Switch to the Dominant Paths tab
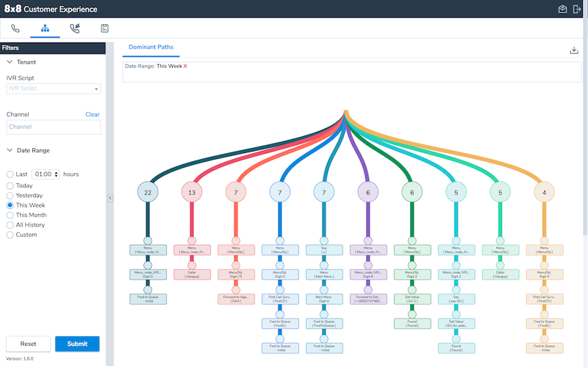 (x=151, y=47)
